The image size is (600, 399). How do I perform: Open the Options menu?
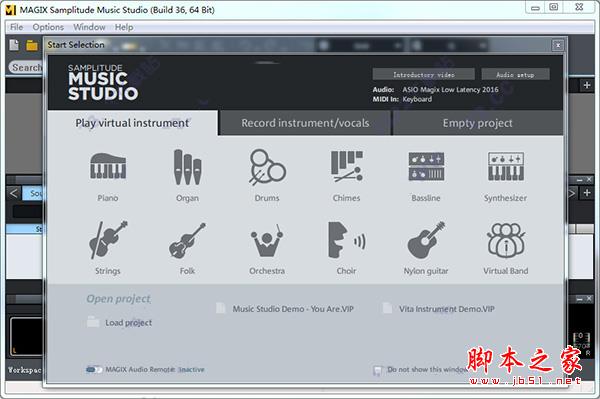pyautogui.click(x=48, y=27)
